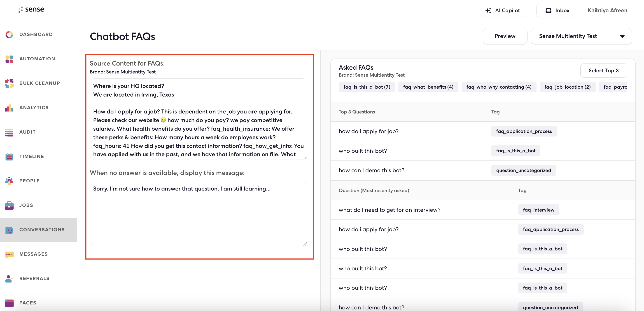Screen dimensions: 644x311
Task: Open REFERRALS in the sidebar
Action: 35,278
